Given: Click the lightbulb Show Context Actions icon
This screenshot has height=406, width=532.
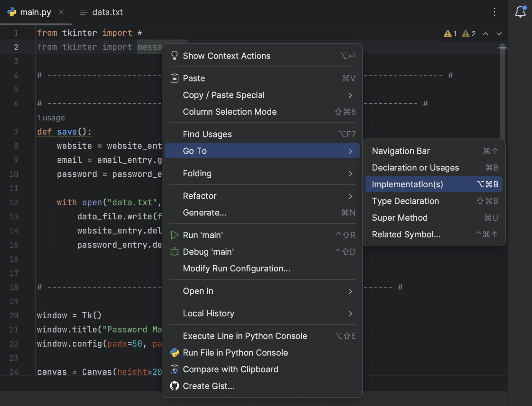Looking at the screenshot, I should coord(175,56).
